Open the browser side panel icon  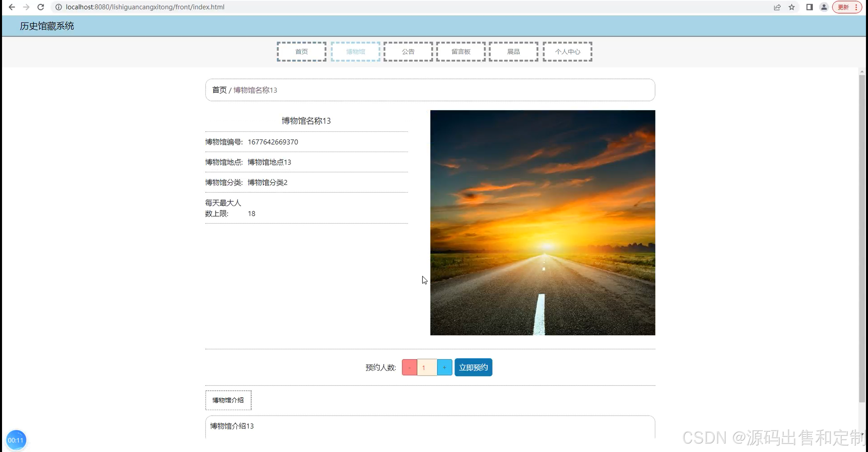809,7
